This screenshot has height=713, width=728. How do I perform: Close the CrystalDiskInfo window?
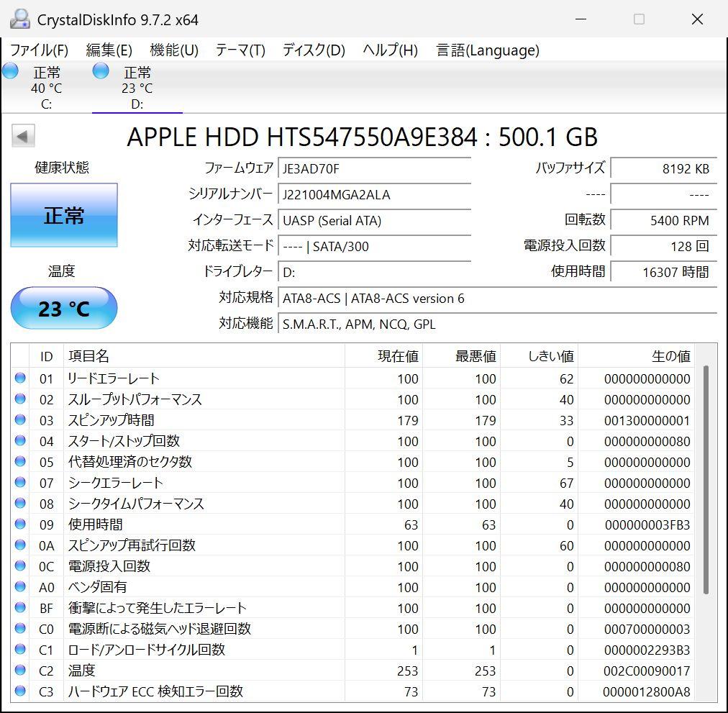click(x=697, y=19)
